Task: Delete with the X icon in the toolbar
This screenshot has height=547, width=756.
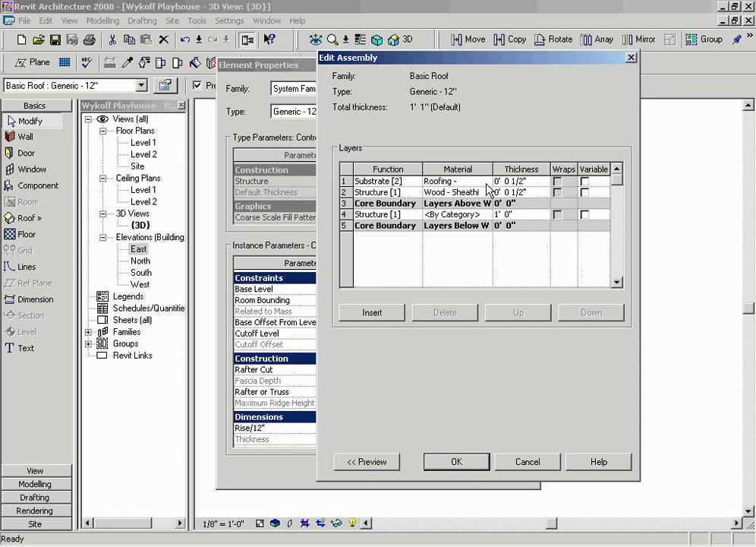Action: click(163, 40)
